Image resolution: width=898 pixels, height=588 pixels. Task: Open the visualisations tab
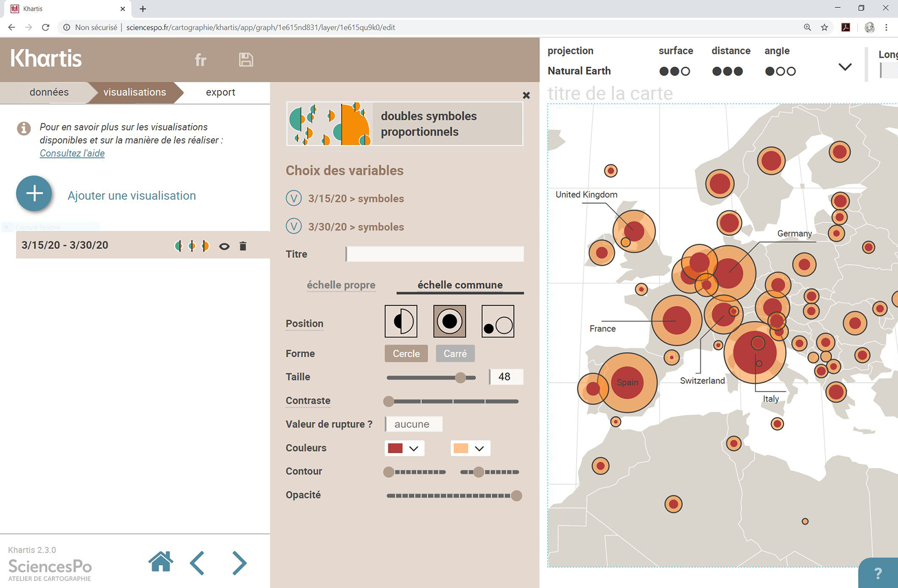[135, 92]
